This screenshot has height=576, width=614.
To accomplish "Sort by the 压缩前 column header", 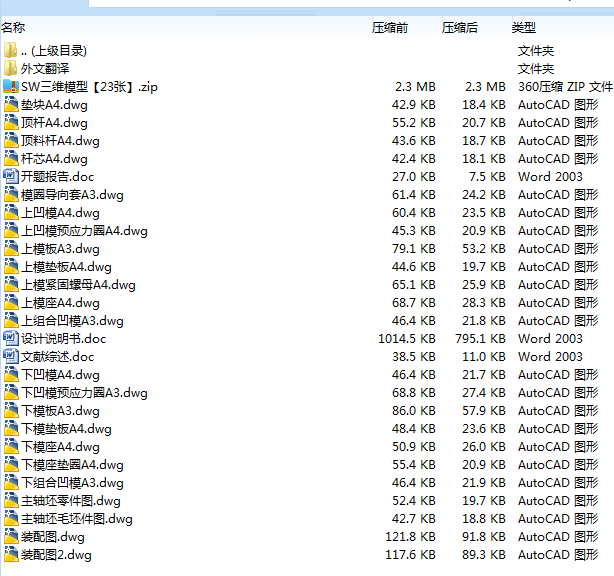I will [390, 27].
